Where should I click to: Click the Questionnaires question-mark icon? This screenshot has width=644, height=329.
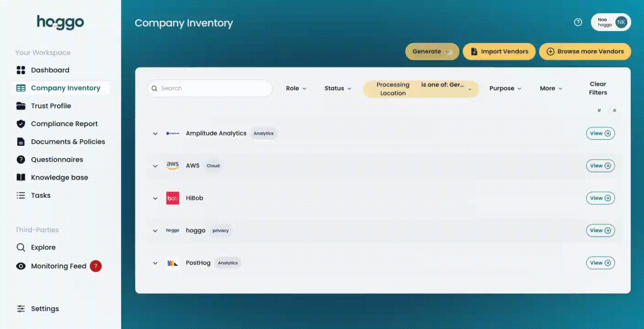pos(21,159)
